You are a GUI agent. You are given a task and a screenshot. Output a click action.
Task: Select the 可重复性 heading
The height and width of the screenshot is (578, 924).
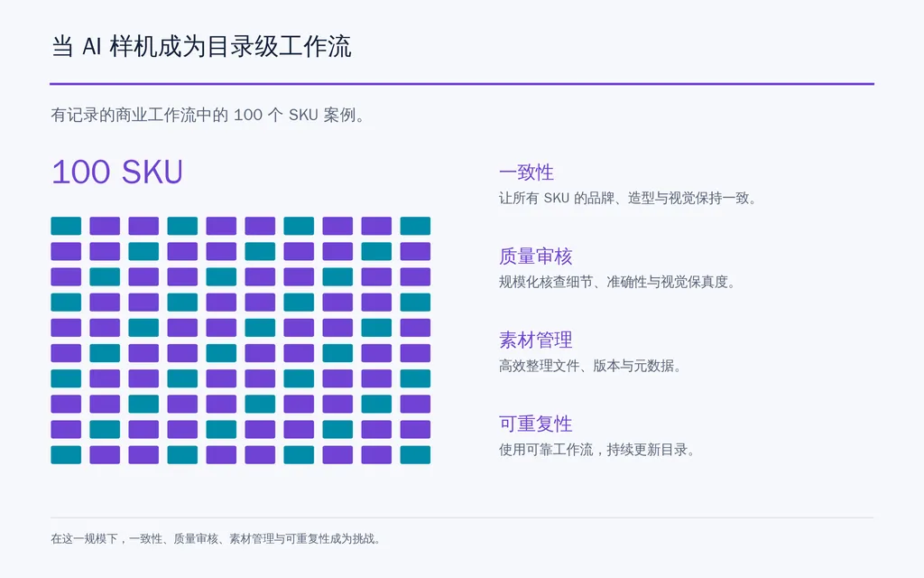[x=535, y=424]
